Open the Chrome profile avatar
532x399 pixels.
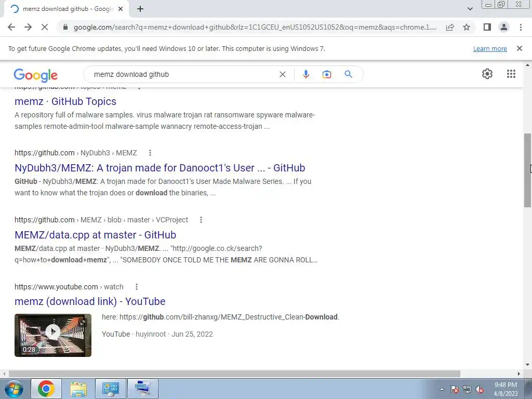pos(504,27)
